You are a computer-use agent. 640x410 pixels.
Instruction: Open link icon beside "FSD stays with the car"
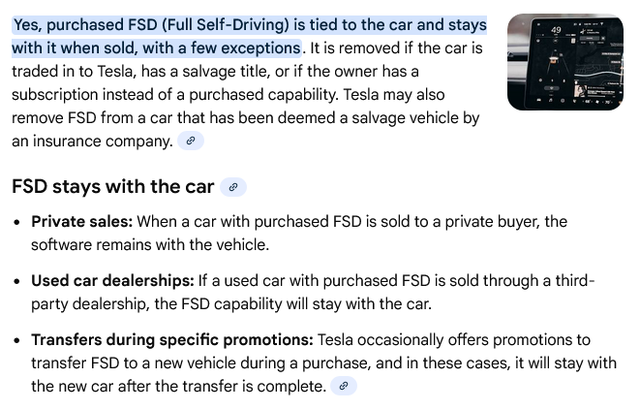pyautogui.click(x=233, y=187)
